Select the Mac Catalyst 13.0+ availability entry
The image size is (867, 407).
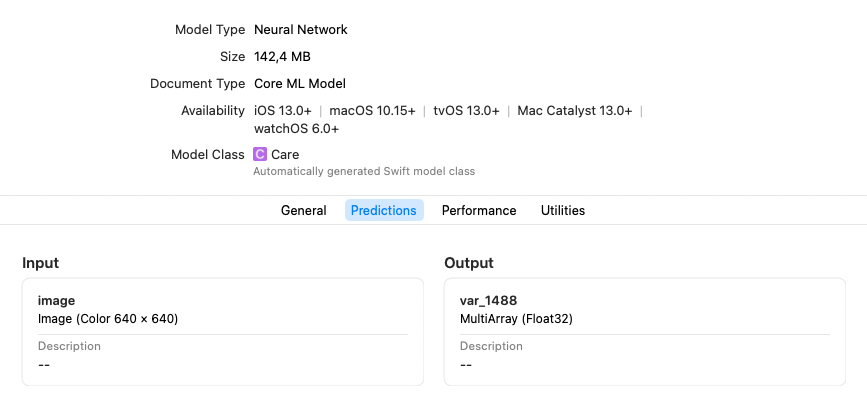point(575,111)
